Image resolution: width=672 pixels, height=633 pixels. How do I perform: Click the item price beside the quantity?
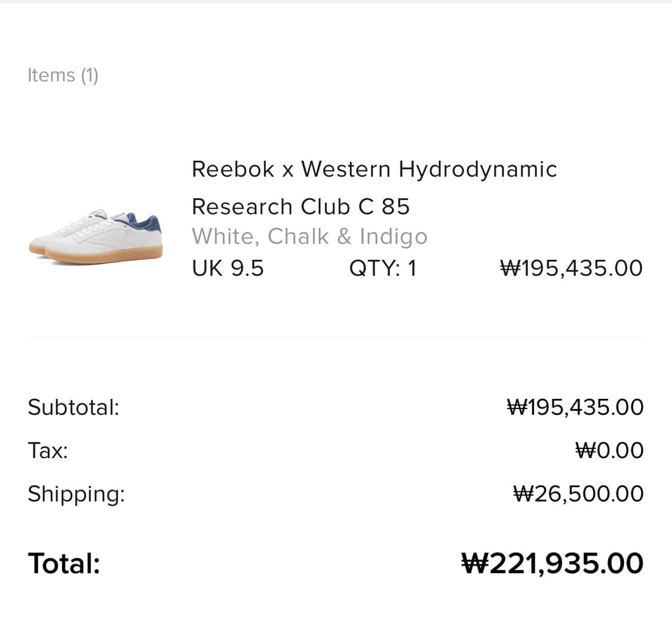(x=571, y=268)
